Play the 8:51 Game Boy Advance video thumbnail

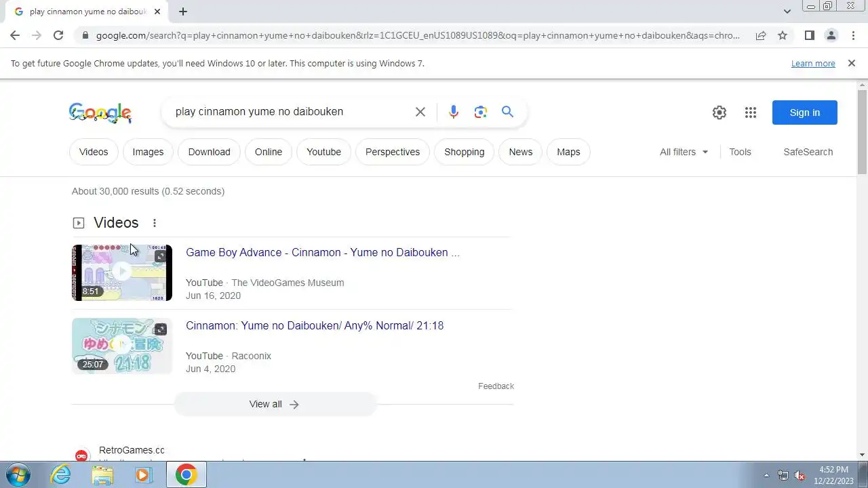tap(122, 272)
